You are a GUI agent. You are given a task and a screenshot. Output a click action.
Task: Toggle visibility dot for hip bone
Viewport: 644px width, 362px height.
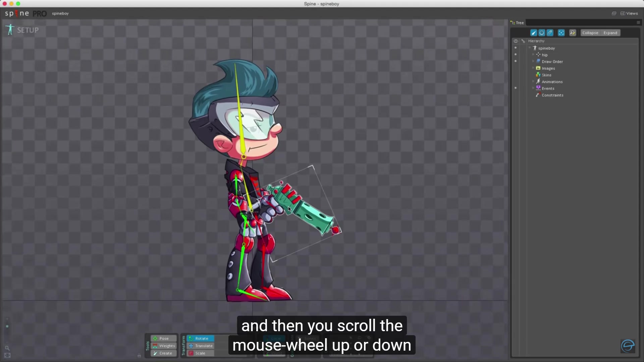(516, 55)
